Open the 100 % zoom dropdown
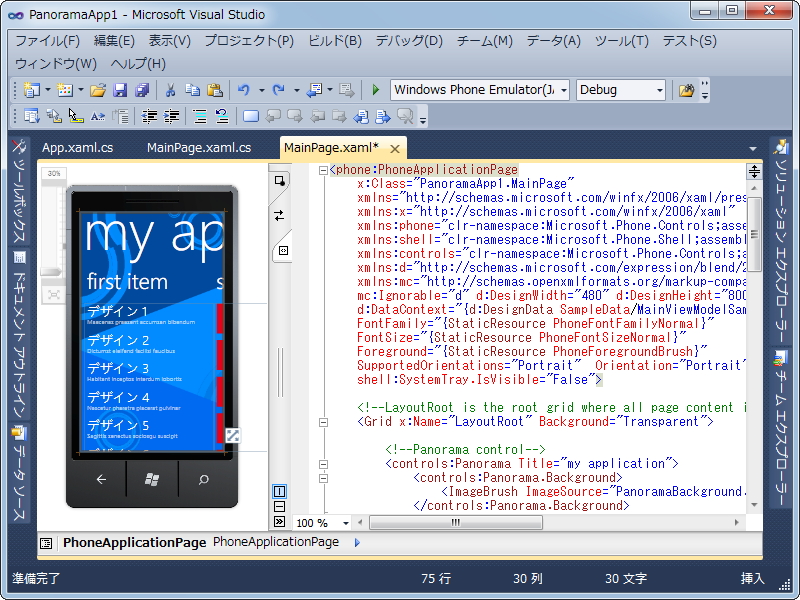The image size is (800, 600). pyautogui.click(x=346, y=523)
